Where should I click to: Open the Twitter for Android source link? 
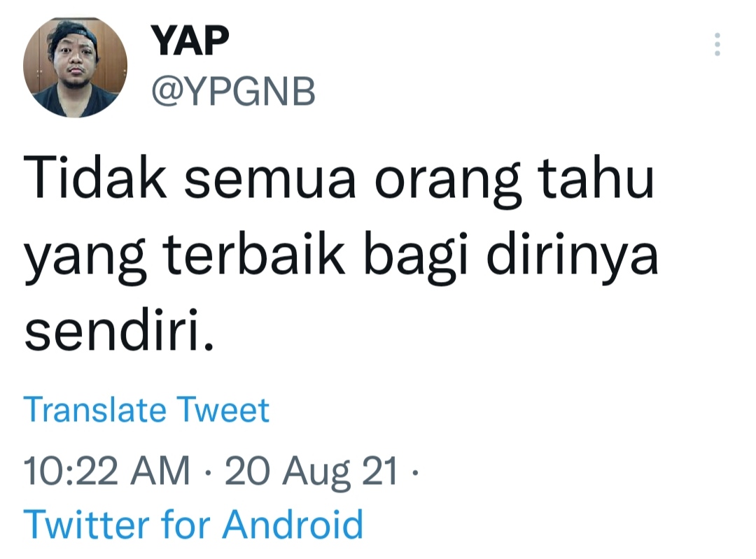point(193,524)
